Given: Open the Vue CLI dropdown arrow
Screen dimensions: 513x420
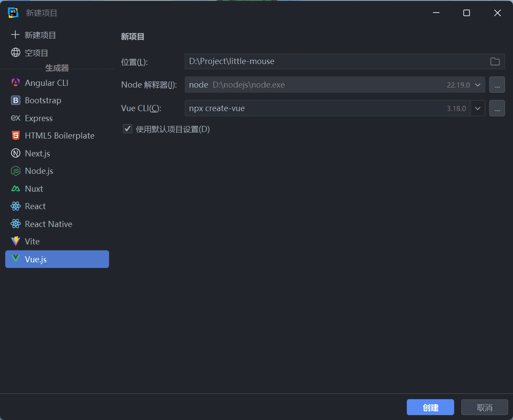Looking at the screenshot, I should click(x=478, y=108).
